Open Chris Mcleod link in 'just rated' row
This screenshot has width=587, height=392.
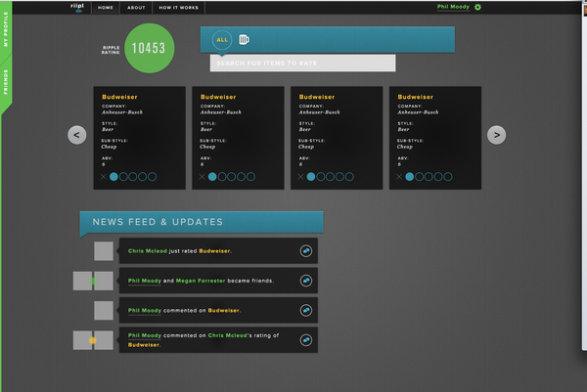click(x=148, y=251)
